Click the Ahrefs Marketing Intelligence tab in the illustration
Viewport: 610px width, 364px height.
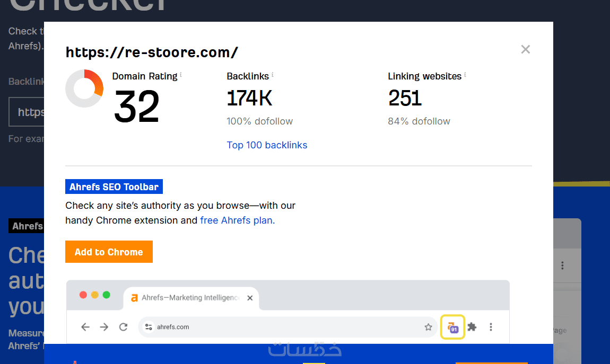(x=190, y=298)
